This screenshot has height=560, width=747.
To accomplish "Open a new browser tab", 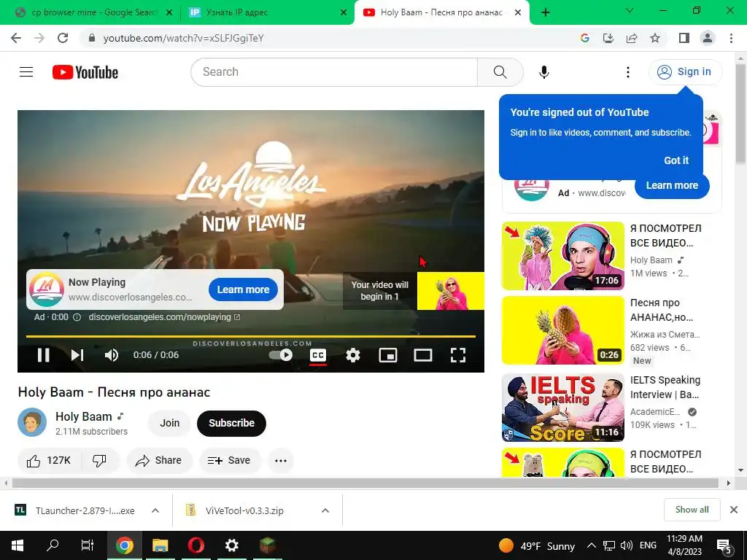I will tap(546, 13).
